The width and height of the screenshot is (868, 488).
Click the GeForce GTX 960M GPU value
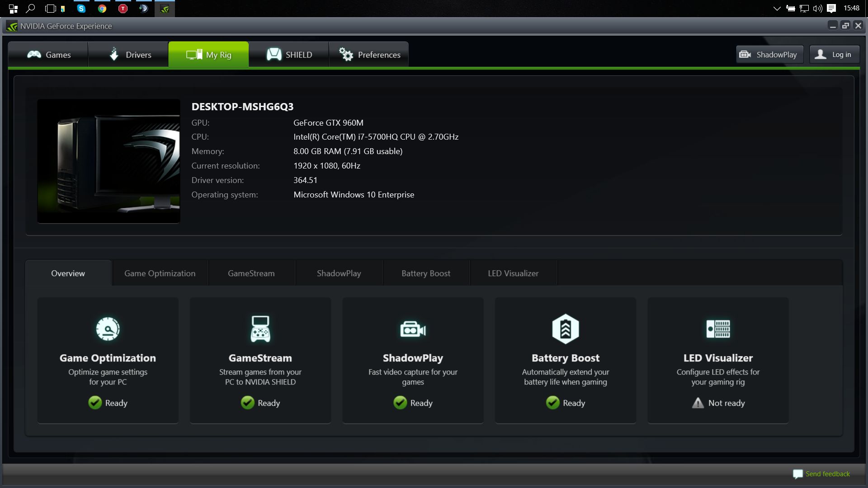coord(328,123)
